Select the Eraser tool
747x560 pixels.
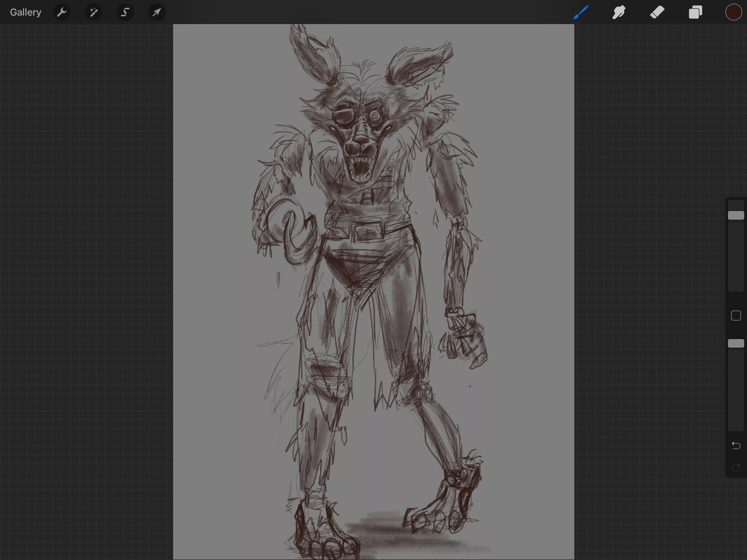(657, 13)
